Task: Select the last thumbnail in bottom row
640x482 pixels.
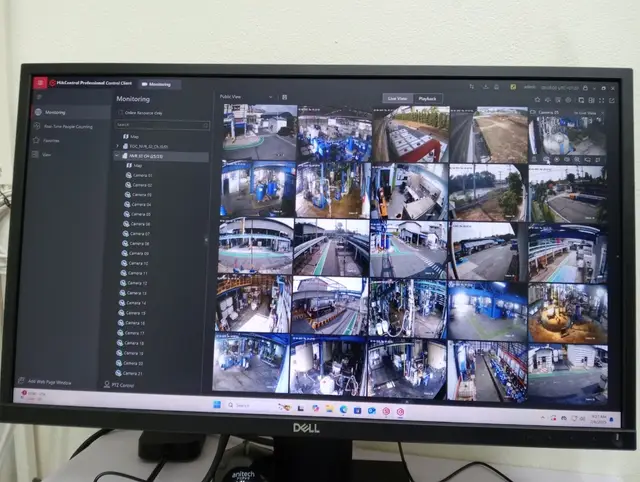Action: (567, 373)
